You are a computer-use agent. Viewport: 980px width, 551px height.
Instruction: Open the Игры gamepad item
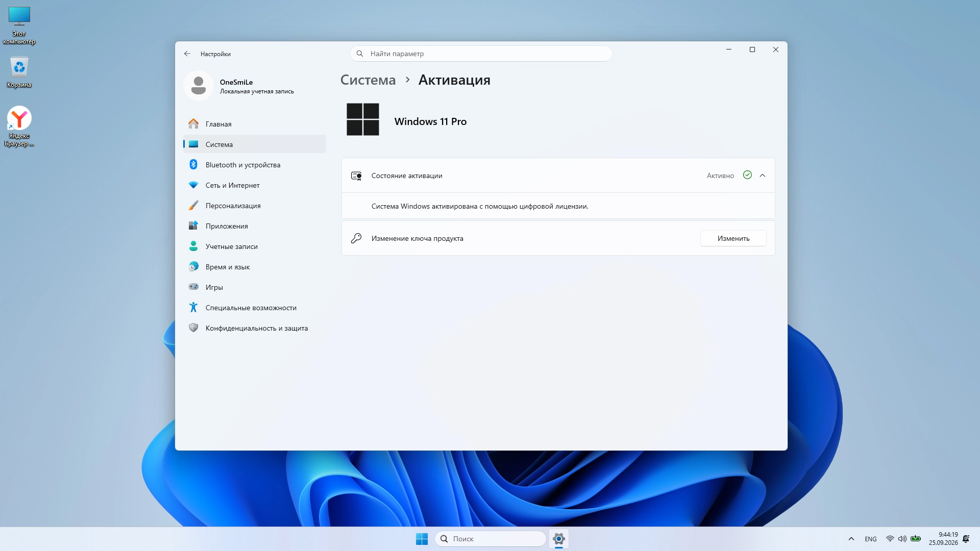coord(254,287)
